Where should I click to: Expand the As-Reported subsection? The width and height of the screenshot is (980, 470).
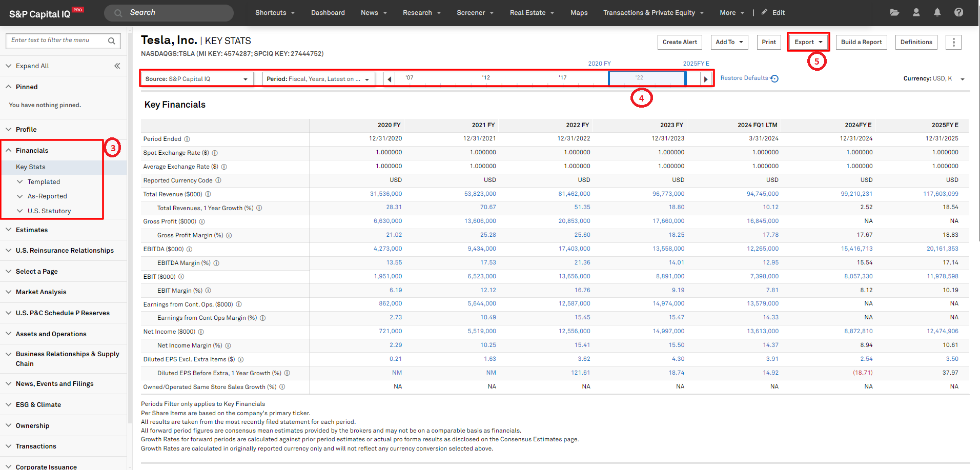coord(20,196)
